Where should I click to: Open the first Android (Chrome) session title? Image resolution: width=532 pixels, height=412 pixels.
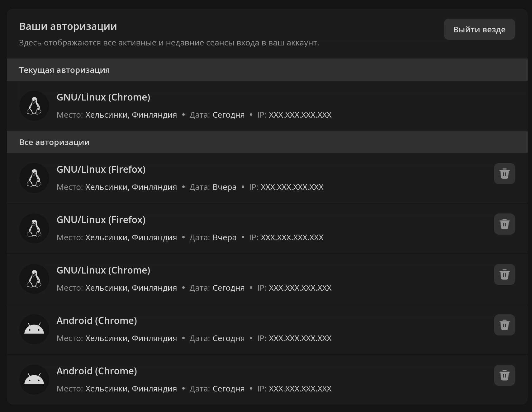97,321
